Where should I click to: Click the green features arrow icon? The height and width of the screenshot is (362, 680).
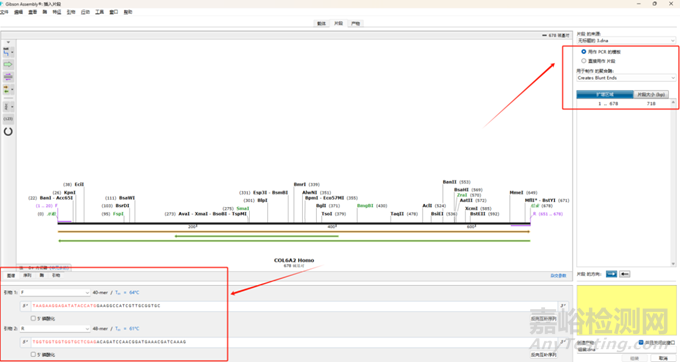(x=8, y=65)
